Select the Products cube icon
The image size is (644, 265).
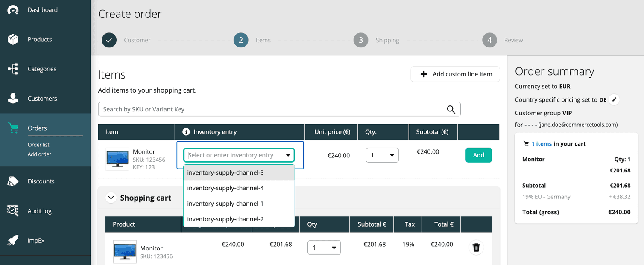point(13,39)
